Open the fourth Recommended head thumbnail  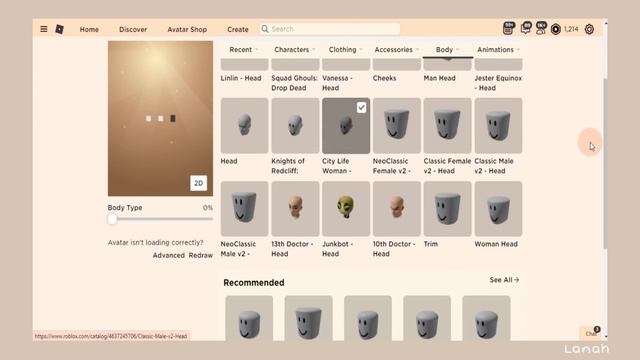(427, 318)
